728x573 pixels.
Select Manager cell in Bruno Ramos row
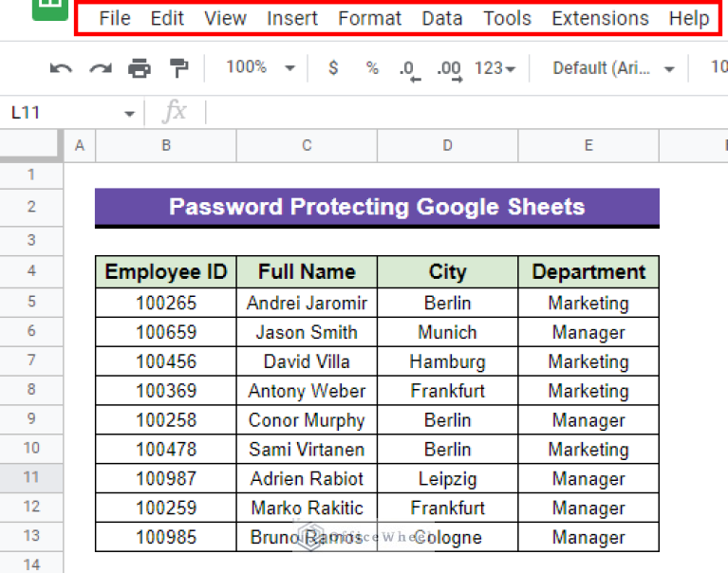click(x=588, y=537)
